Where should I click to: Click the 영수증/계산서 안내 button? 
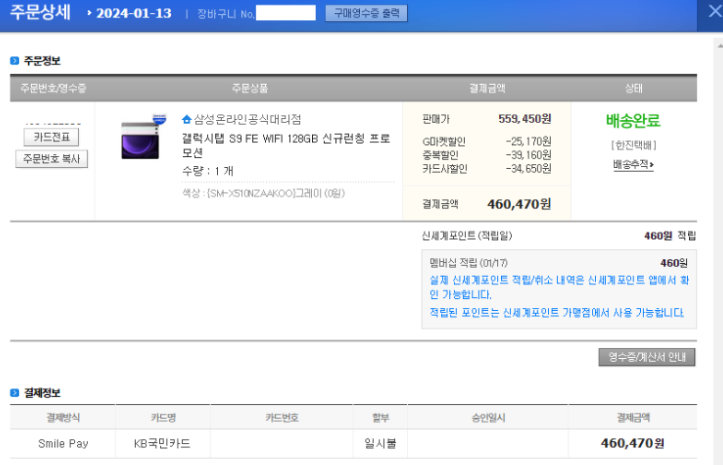click(646, 357)
